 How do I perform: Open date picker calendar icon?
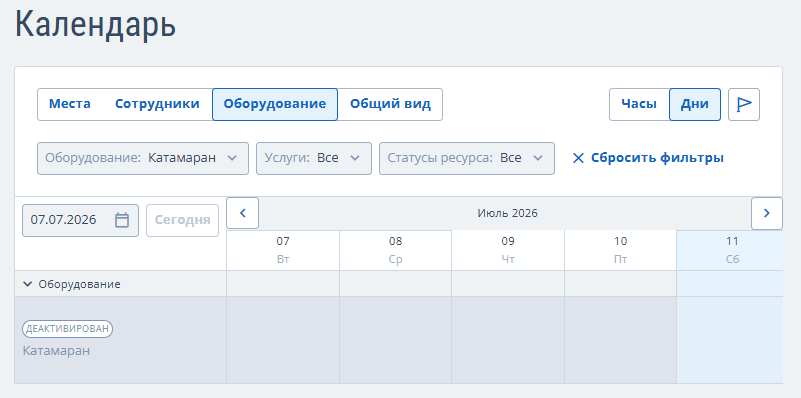[x=122, y=220]
